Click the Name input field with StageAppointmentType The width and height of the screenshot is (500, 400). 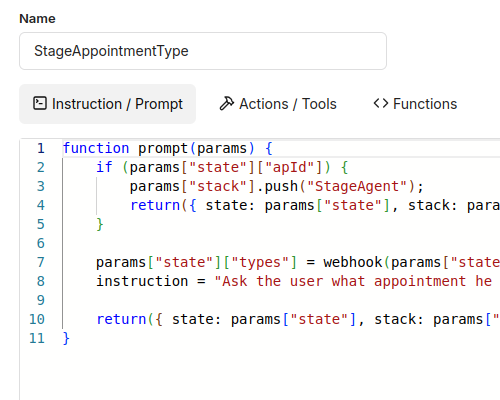pyautogui.click(x=203, y=51)
